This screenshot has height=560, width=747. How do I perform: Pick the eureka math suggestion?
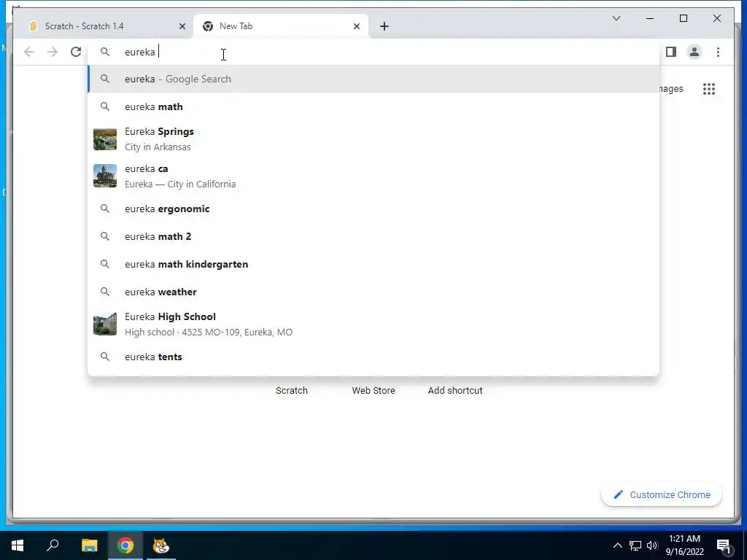click(374, 106)
